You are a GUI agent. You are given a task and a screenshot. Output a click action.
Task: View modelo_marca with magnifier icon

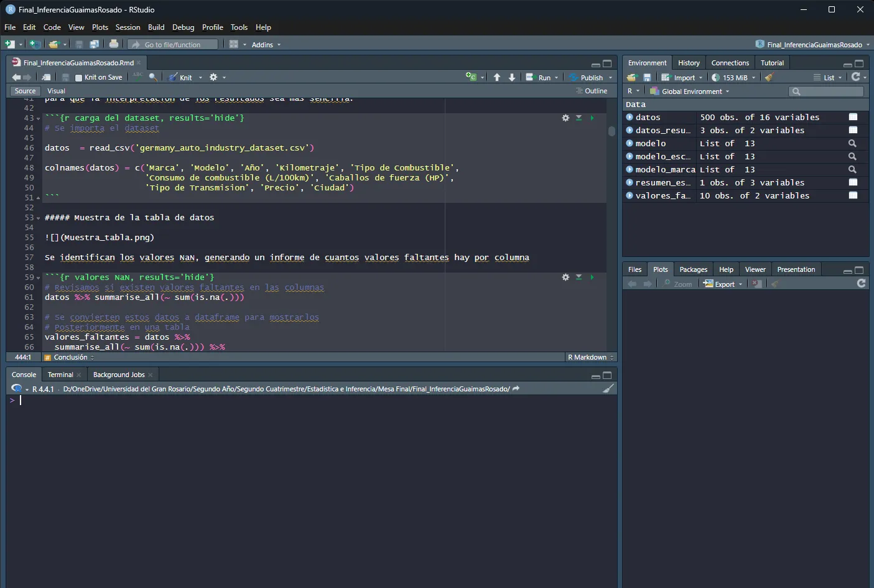(852, 169)
